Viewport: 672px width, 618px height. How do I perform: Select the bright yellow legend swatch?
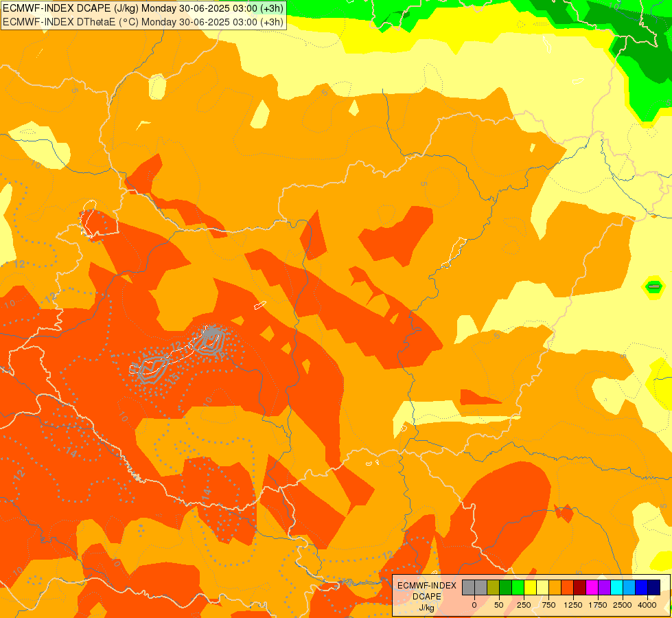pyautogui.click(x=530, y=587)
